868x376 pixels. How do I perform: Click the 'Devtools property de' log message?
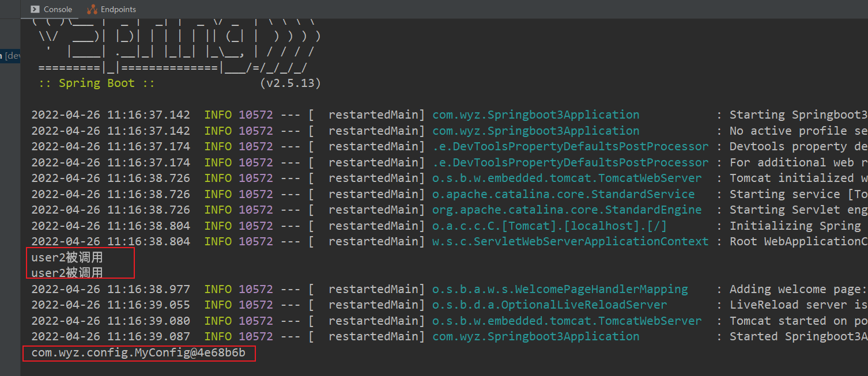pos(799,146)
